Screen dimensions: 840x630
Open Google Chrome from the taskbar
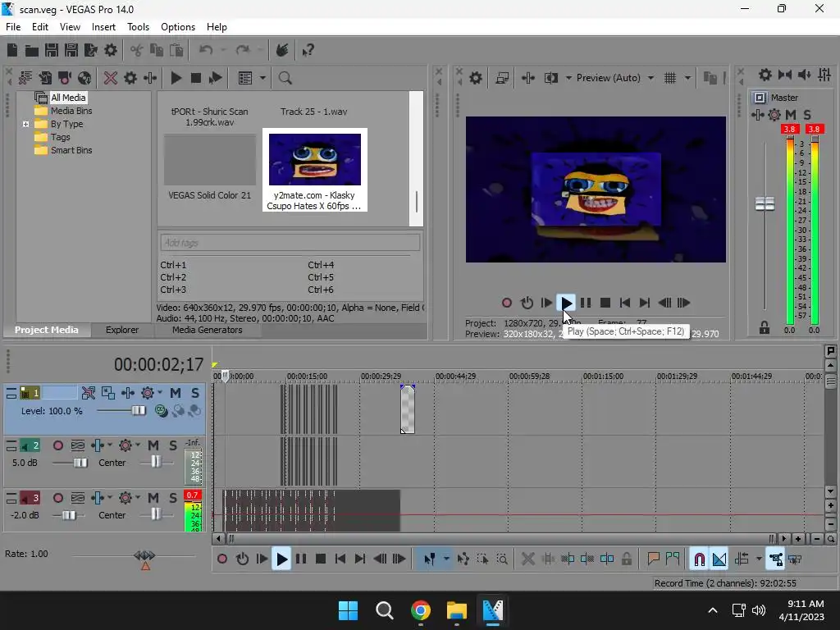tap(421, 610)
